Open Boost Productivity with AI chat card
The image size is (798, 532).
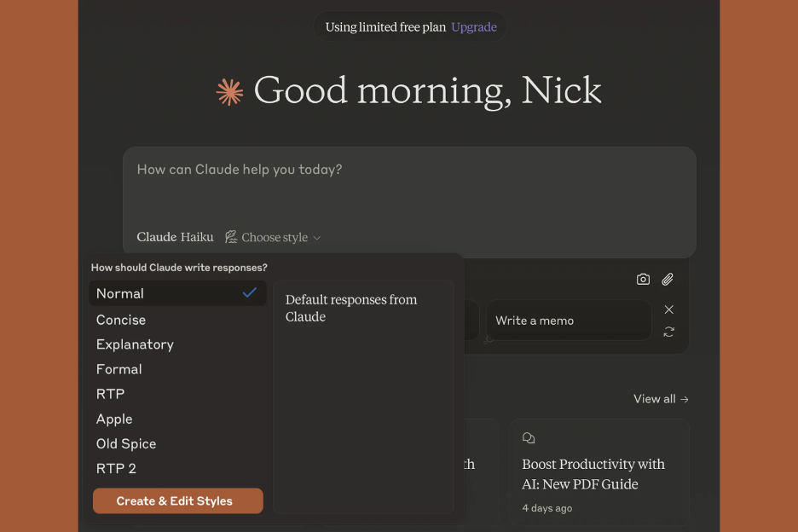[599, 472]
